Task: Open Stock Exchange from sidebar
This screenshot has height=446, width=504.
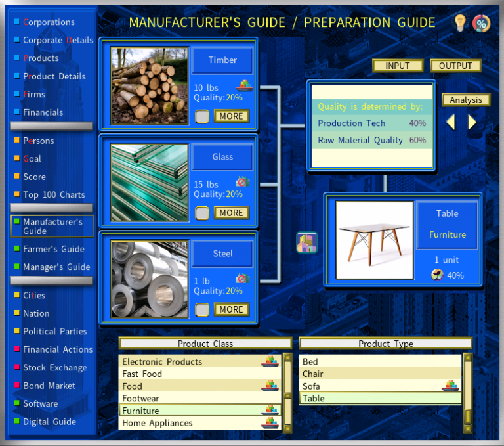Action: (54, 368)
